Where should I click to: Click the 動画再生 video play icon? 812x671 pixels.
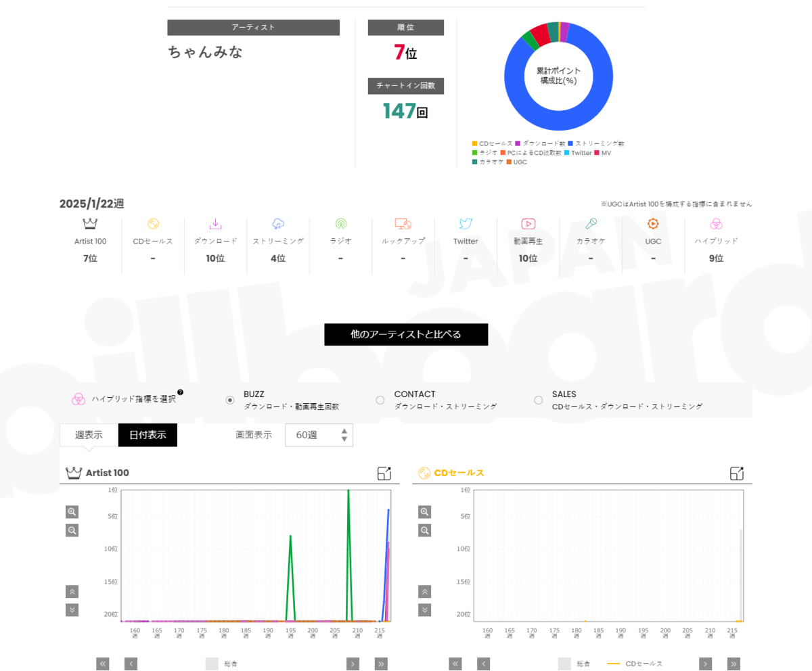point(528,224)
